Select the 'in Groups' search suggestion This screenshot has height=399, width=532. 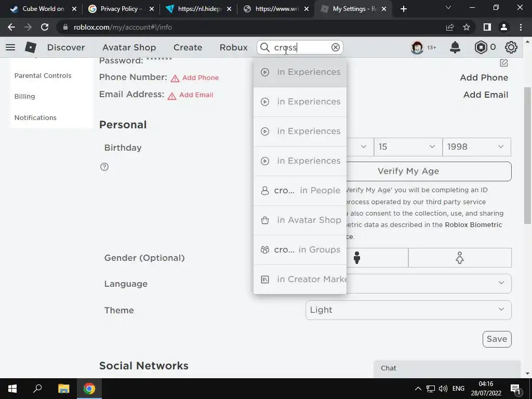point(300,249)
